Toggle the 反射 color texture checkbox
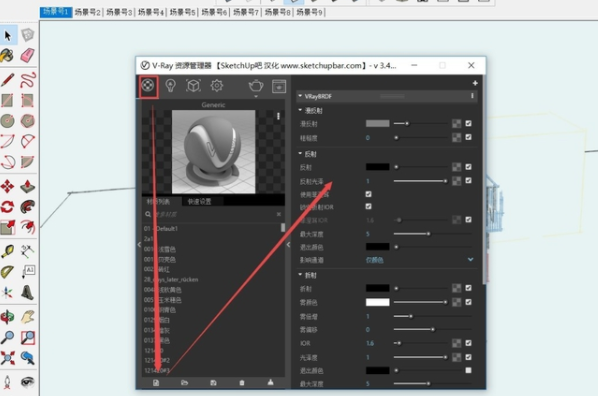The height and width of the screenshot is (396, 598). pyautogui.click(x=468, y=167)
